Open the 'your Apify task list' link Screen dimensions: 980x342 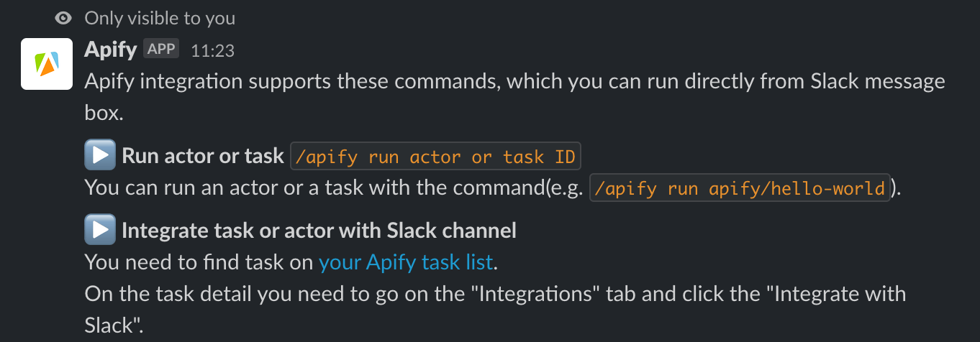[x=406, y=262]
